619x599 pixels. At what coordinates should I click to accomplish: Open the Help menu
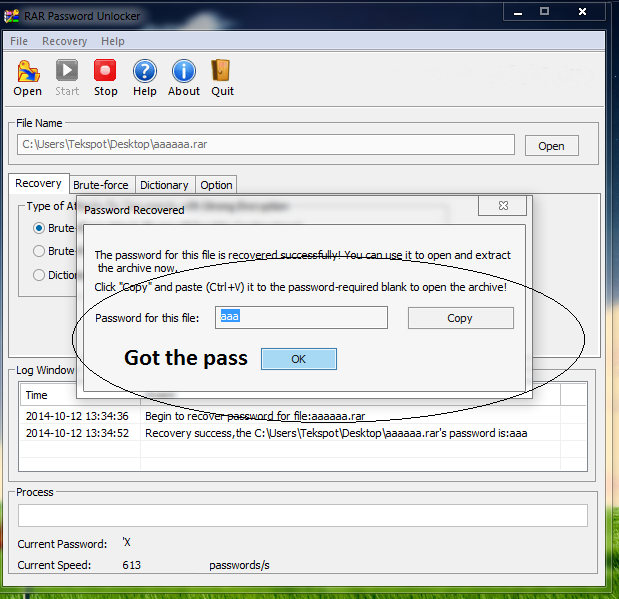pos(113,41)
